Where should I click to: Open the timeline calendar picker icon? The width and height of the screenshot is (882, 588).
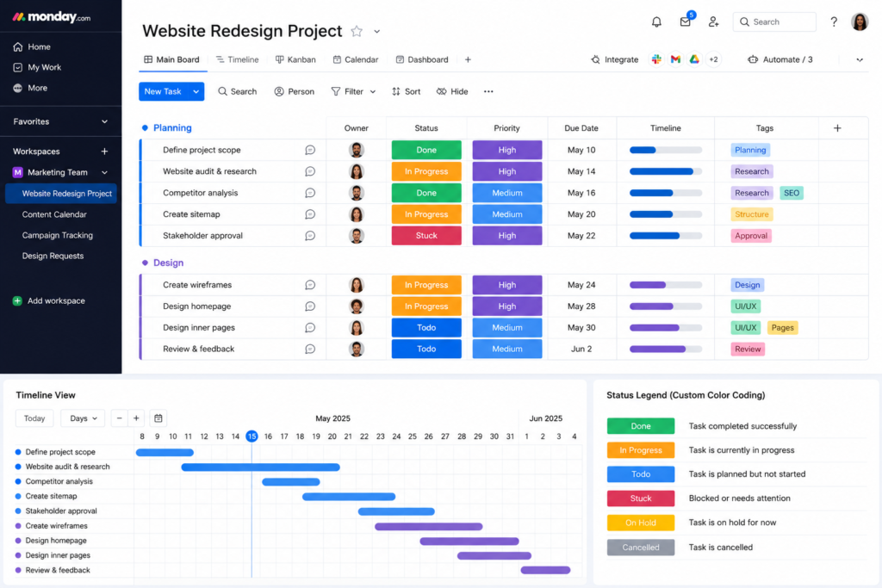[x=158, y=418]
